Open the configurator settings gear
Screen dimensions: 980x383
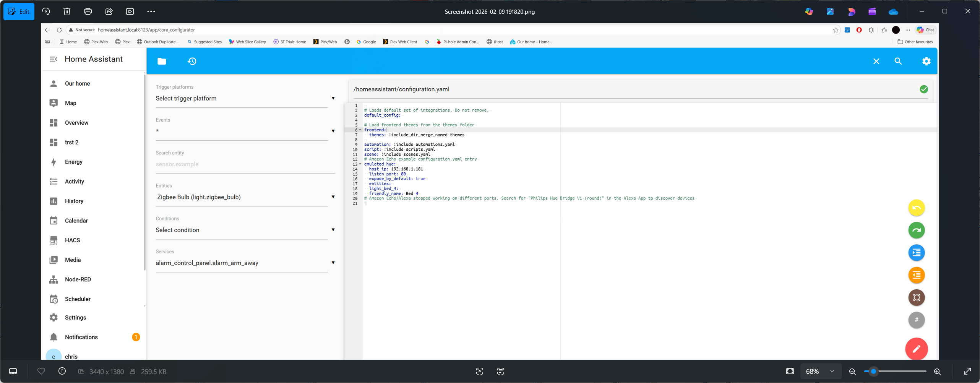(x=926, y=61)
